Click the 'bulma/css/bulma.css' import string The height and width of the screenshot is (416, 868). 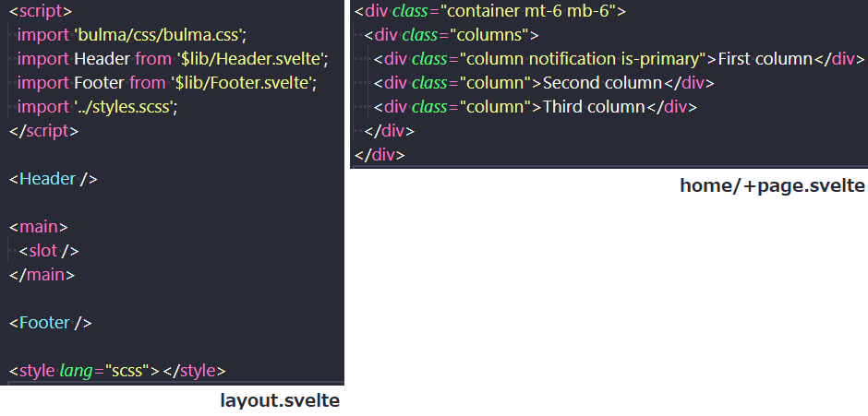(160, 35)
